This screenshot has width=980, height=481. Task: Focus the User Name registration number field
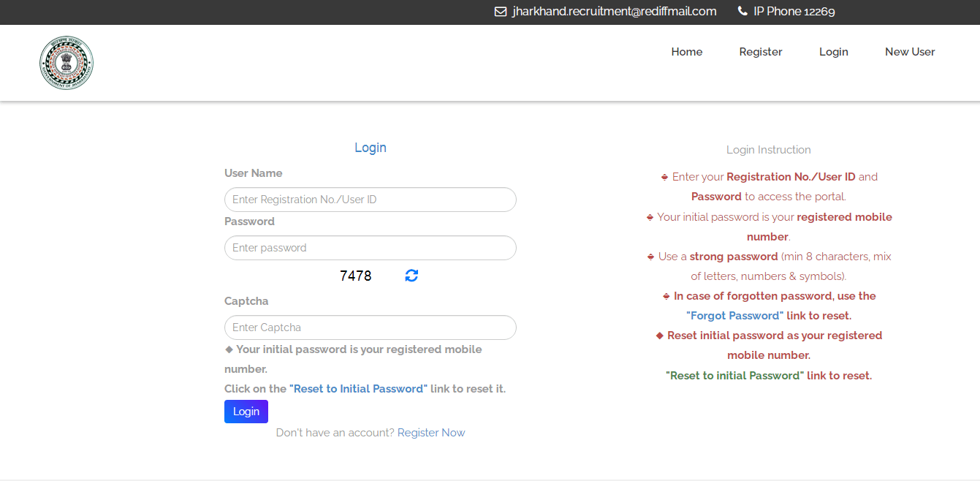pos(370,200)
